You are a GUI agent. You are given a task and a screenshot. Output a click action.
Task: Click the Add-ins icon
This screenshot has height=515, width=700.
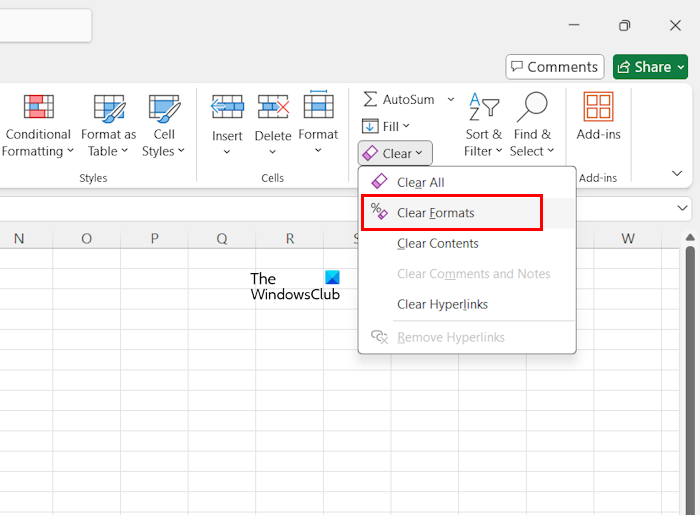point(598,107)
